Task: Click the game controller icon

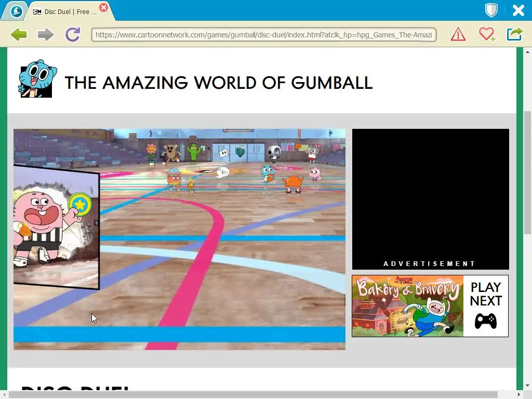Action: [486, 321]
